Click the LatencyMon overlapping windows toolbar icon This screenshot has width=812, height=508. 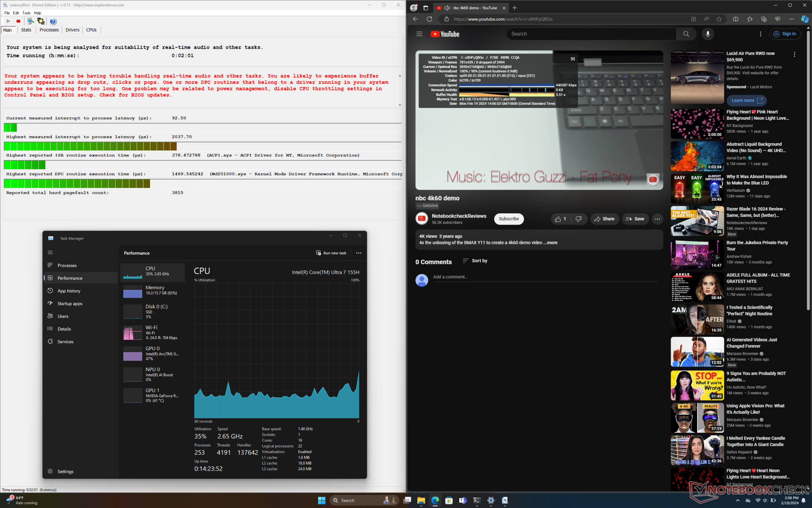pyautogui.click(x=41, y=21)
